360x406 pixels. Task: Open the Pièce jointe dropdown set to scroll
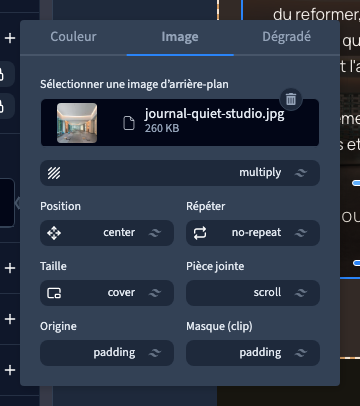[253, 293]
